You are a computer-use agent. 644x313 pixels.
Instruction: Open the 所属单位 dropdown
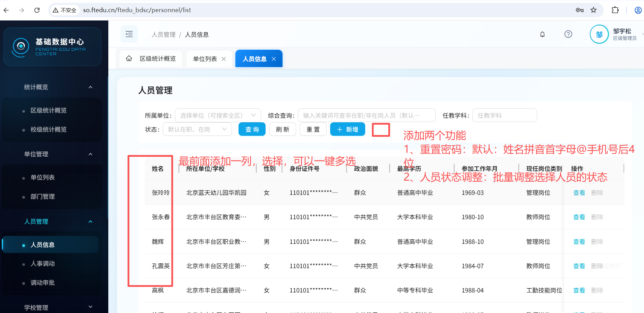click(218, 115)
